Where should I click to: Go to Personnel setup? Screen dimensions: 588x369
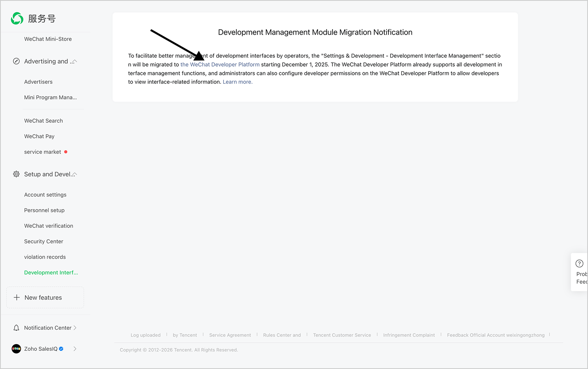[44, 210]
